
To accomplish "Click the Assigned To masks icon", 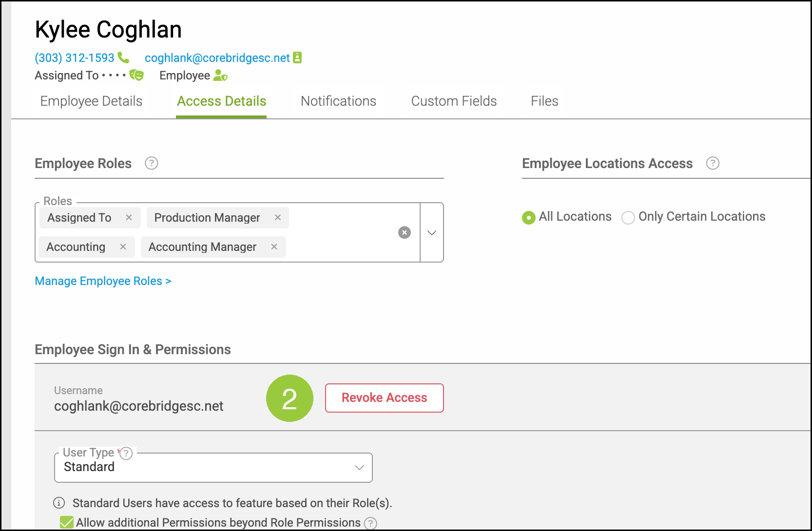I will [x=136, y=75].
